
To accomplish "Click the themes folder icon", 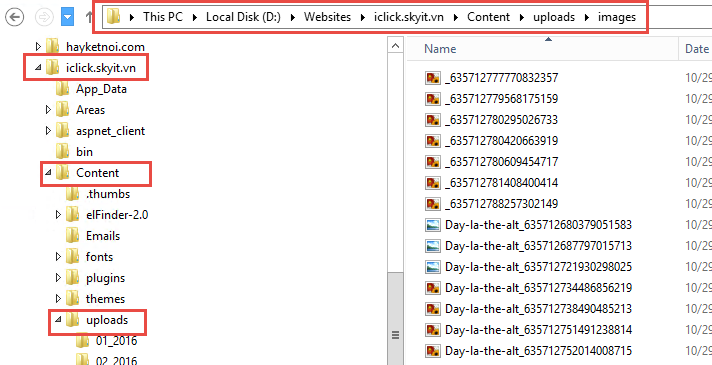I will click(73, 298).
